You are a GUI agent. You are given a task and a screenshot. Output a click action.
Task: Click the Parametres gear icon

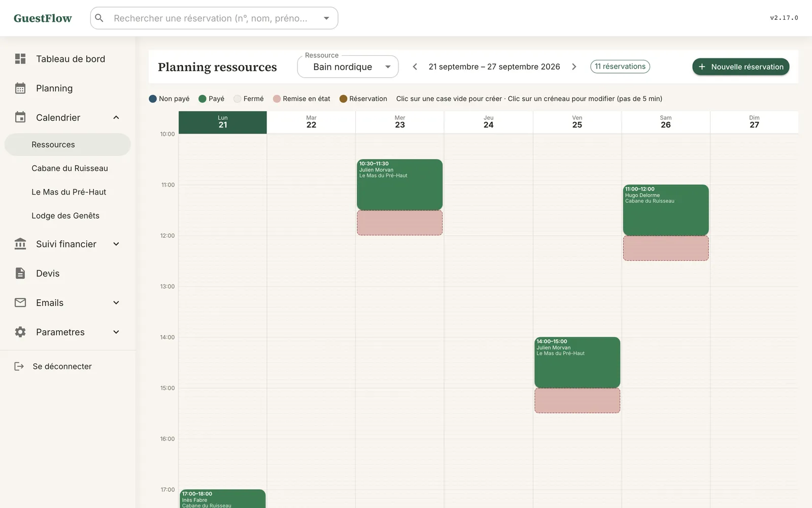click(x=20, y=332)
